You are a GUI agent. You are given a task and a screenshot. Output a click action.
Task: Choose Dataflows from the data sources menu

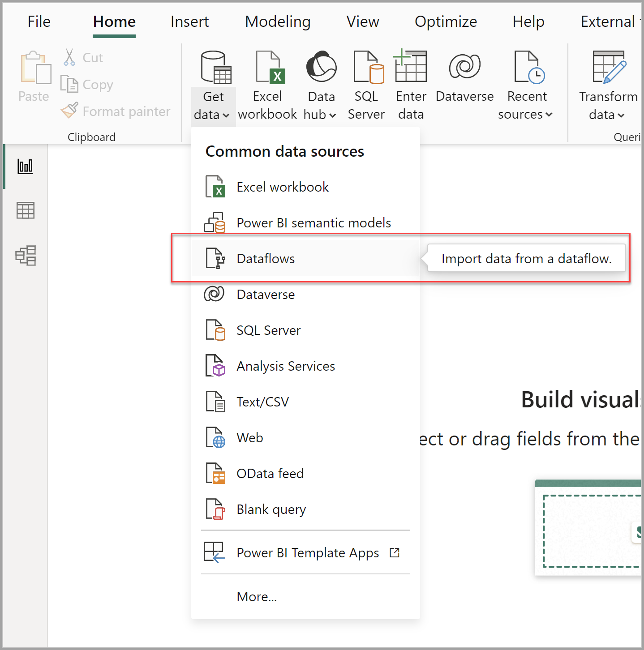(266, 258)
